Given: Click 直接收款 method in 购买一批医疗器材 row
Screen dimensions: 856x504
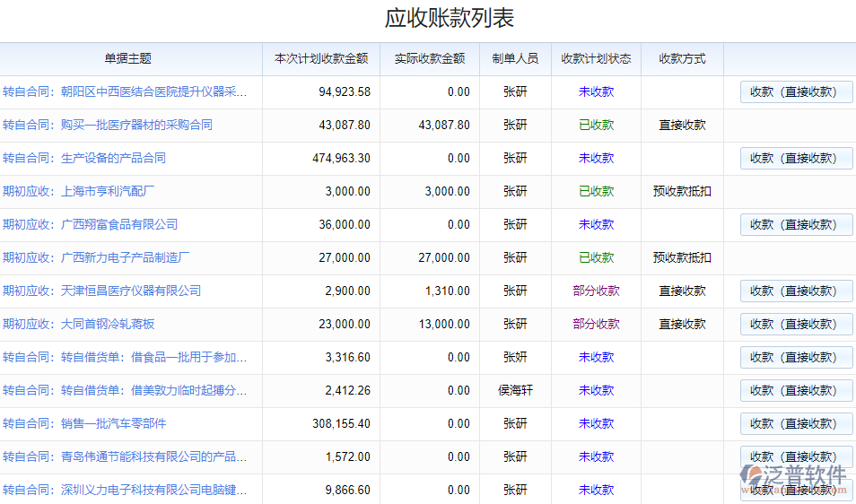Looking at the screenshot, I should click(x=683, y=125).
